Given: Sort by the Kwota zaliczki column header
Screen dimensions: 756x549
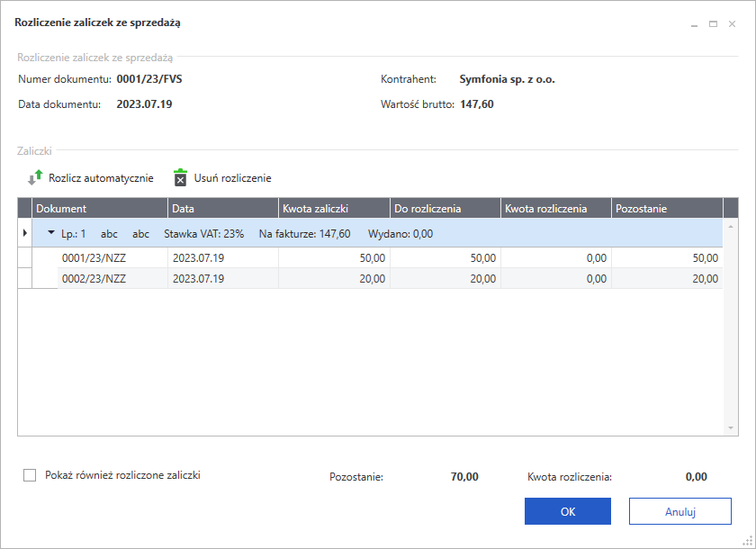Looking at the screenshot, I should pyautogui.click(x=334, y=209).
